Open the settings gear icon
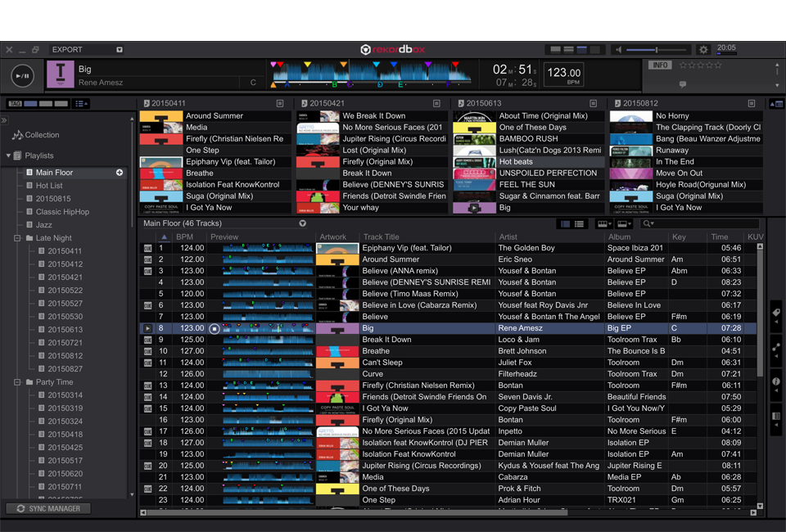Image resolution: width=786 pixels, height=532 pixels. pos(703,50)
